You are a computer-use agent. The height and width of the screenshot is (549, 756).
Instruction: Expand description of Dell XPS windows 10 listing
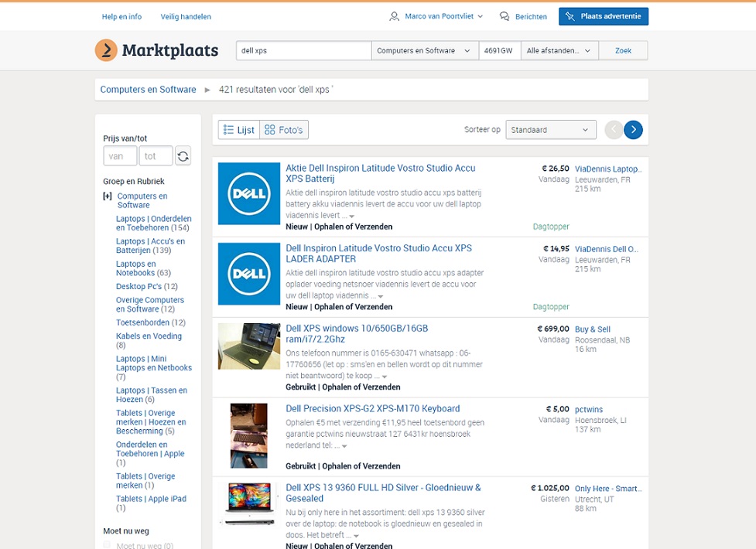point(385,377)
